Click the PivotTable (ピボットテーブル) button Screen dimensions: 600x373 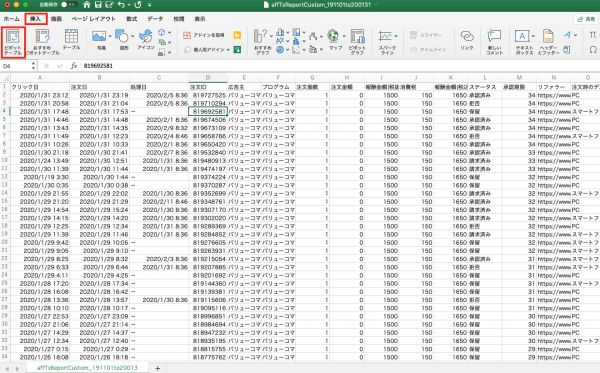13,42
